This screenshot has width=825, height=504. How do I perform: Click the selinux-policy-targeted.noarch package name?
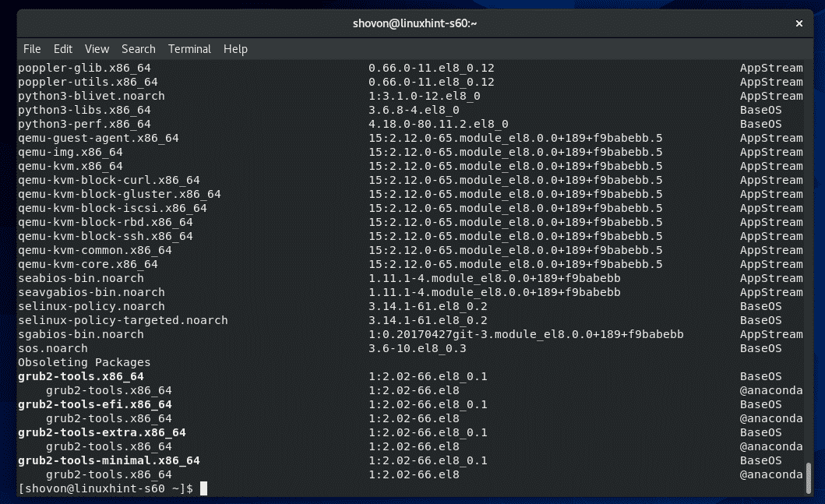tap(122, 320)
